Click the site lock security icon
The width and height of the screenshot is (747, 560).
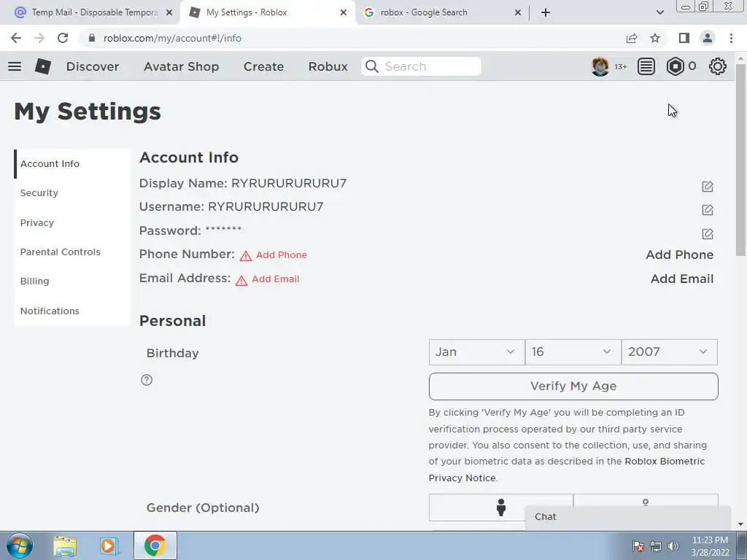92,38
